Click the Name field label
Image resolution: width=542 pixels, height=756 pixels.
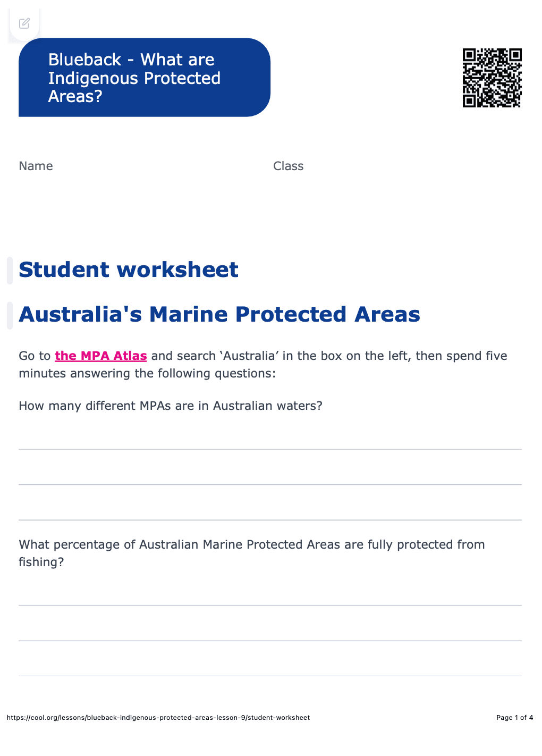pos(36,166)
